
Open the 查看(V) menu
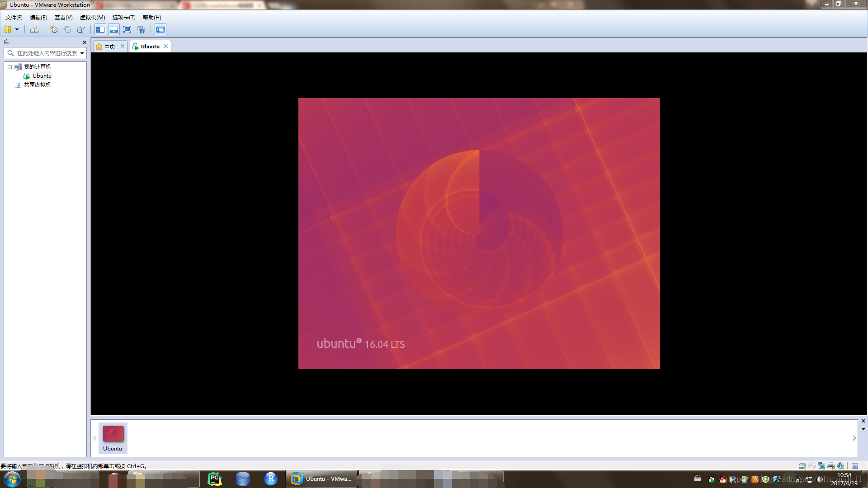[63, 18]
